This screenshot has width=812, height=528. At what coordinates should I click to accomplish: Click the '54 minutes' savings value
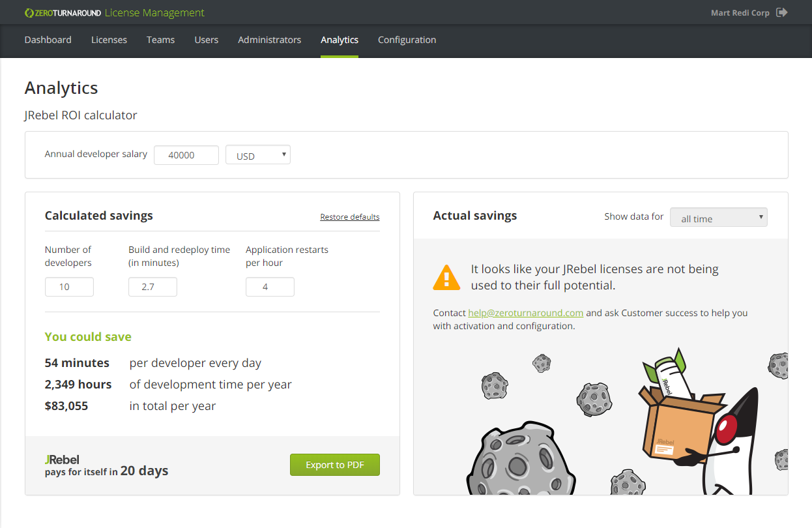point(77,363)
